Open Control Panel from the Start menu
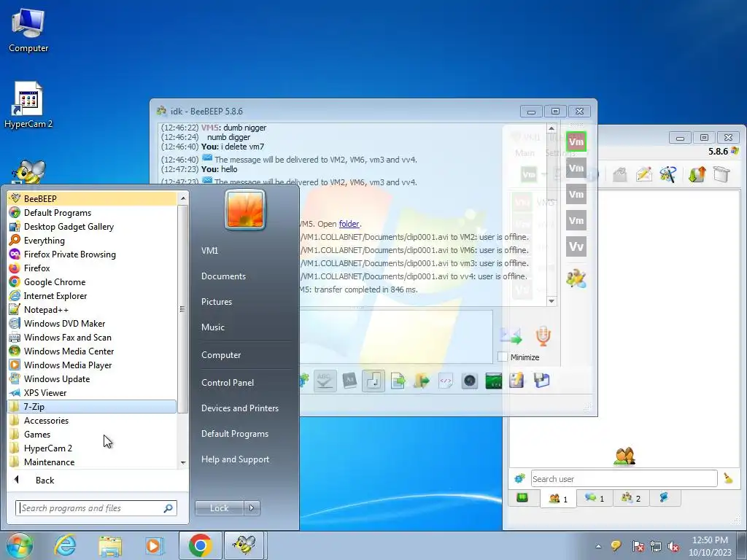The height and width of the screenshot is (560, 747). [228, 382]
